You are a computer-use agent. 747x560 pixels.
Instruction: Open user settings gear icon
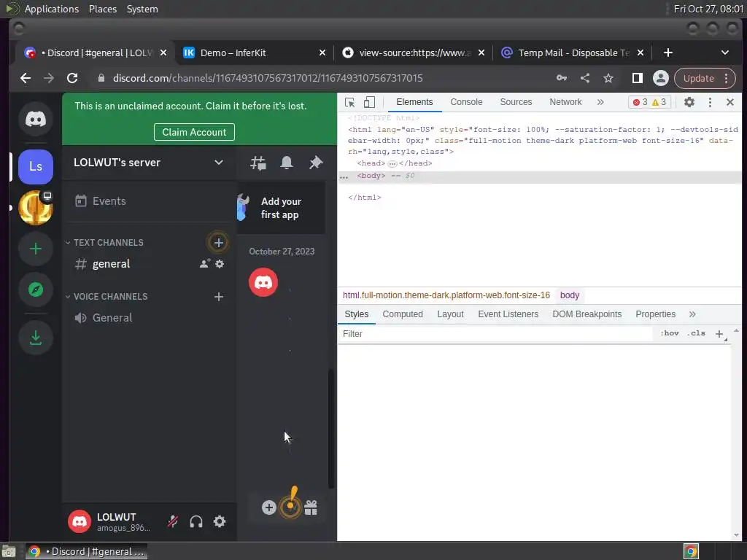[x=219, y=521]
